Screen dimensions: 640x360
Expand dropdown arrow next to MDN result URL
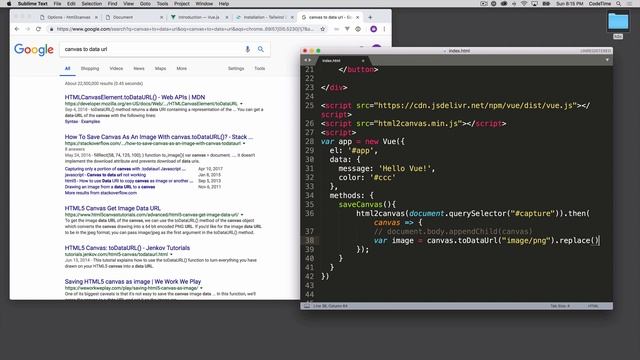(x=241, y=104)
